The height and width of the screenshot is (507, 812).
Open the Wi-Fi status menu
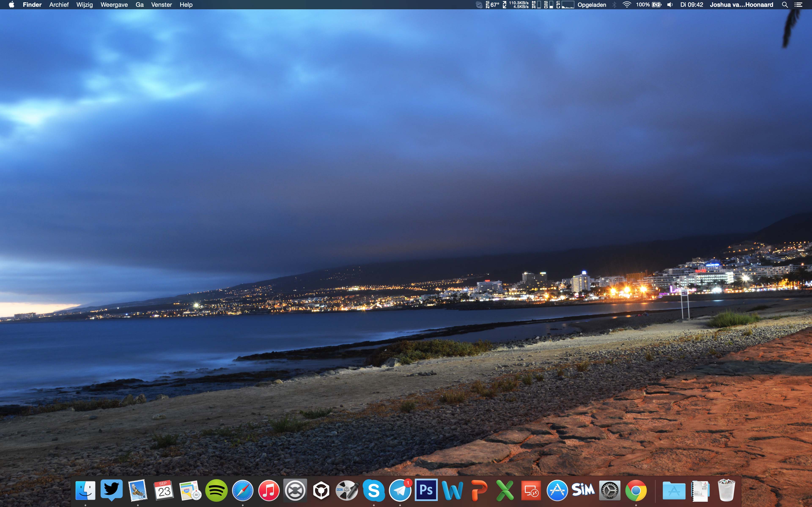(627, 5)
